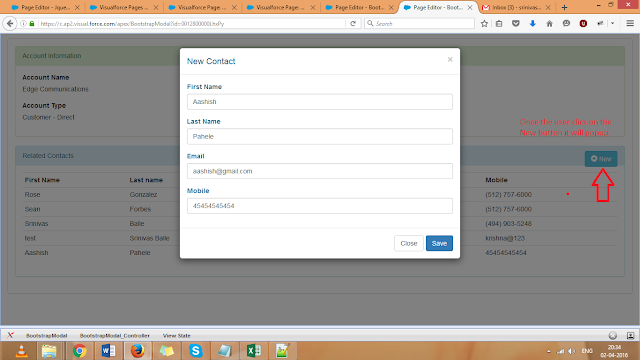This screenshot has width=640, height=360.
Task: Select the '(494) 903-5248' mobile cell
Action: 508,224
